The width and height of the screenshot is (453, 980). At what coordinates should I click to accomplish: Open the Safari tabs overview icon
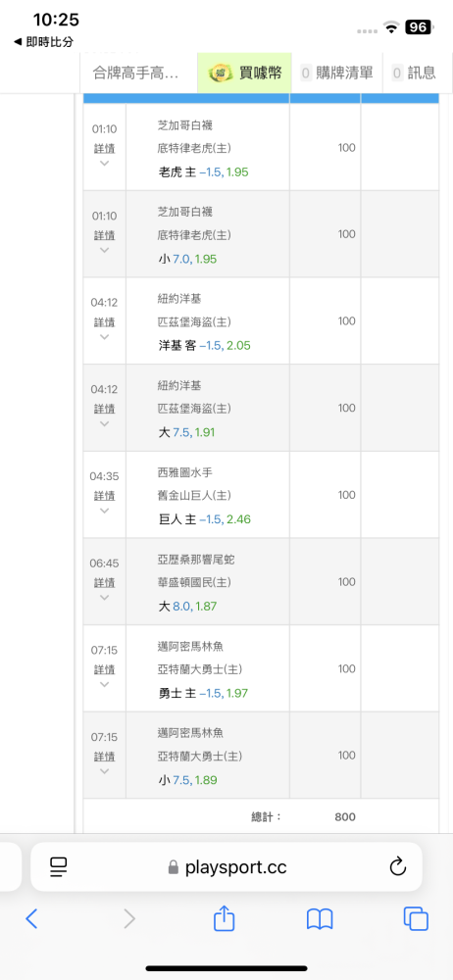[416, 919]
